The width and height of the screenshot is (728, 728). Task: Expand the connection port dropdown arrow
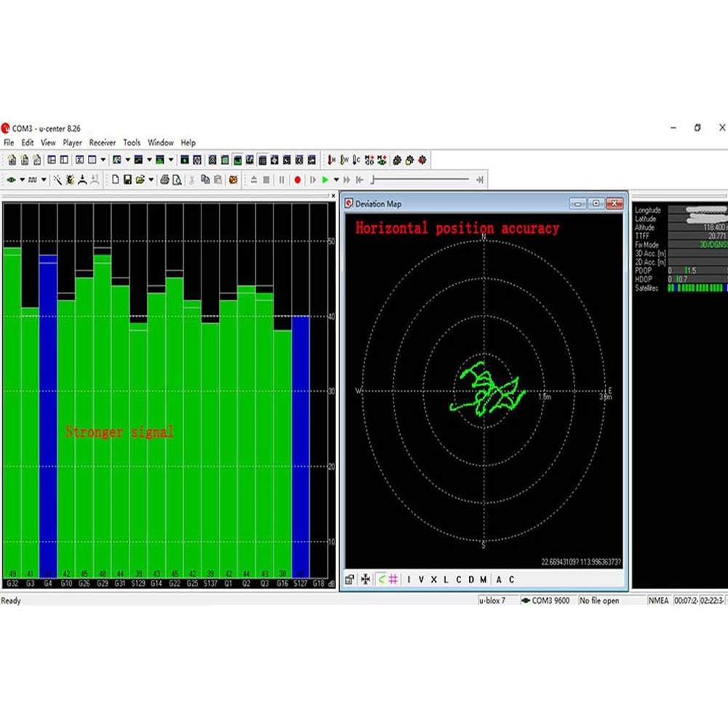pos(23,180)
